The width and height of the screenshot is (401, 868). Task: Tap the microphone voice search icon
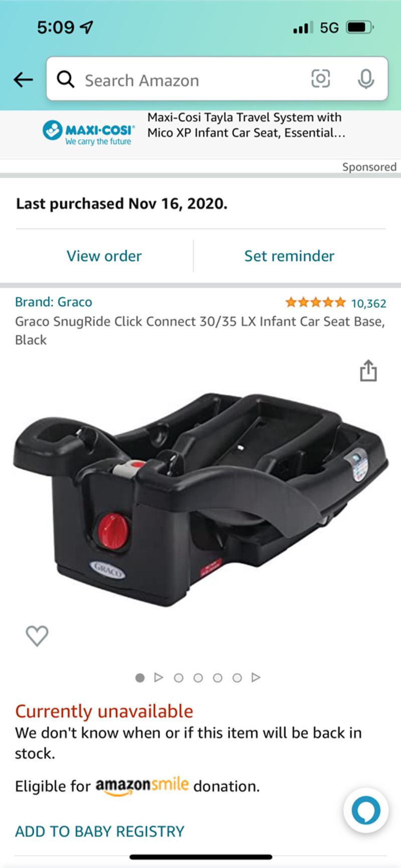coord(366,79)
